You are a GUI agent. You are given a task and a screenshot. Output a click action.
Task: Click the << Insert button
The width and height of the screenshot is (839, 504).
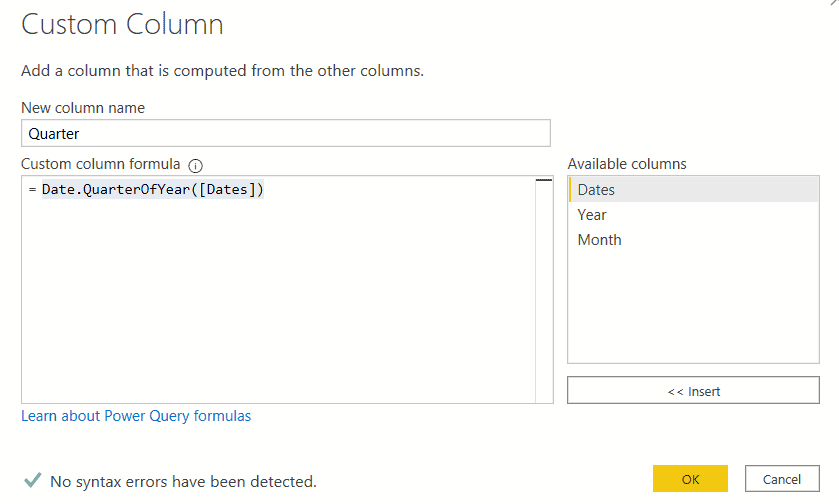coord(693,391)
